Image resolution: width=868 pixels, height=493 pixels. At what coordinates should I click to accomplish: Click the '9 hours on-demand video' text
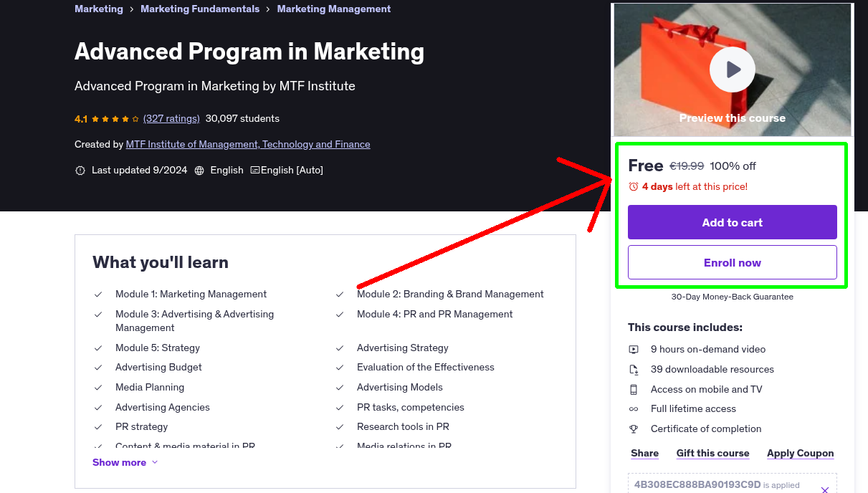tap(708, 350)
